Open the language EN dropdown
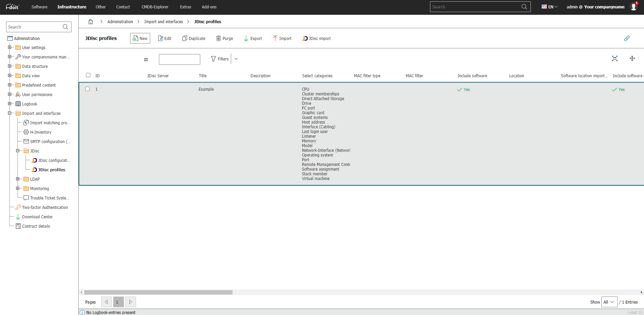 (550, 7)
